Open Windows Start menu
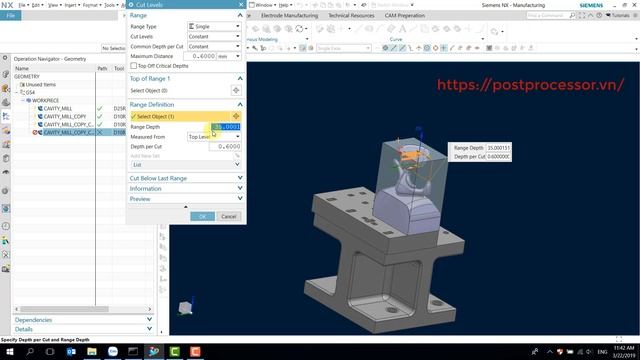 (x=9, y=351)
